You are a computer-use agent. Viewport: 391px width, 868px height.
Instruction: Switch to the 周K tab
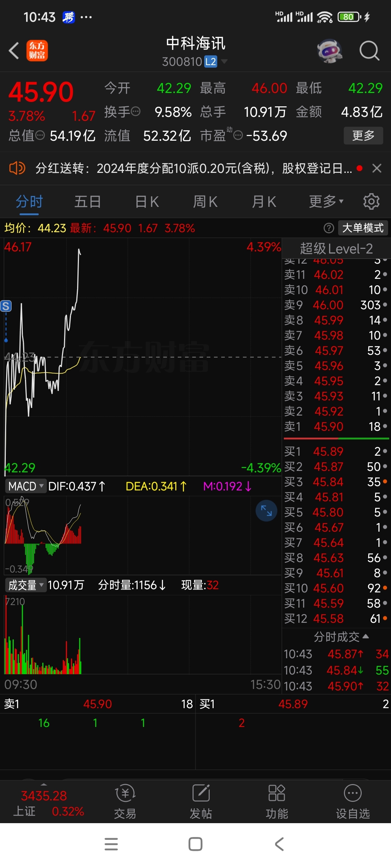tap(205, 201)
